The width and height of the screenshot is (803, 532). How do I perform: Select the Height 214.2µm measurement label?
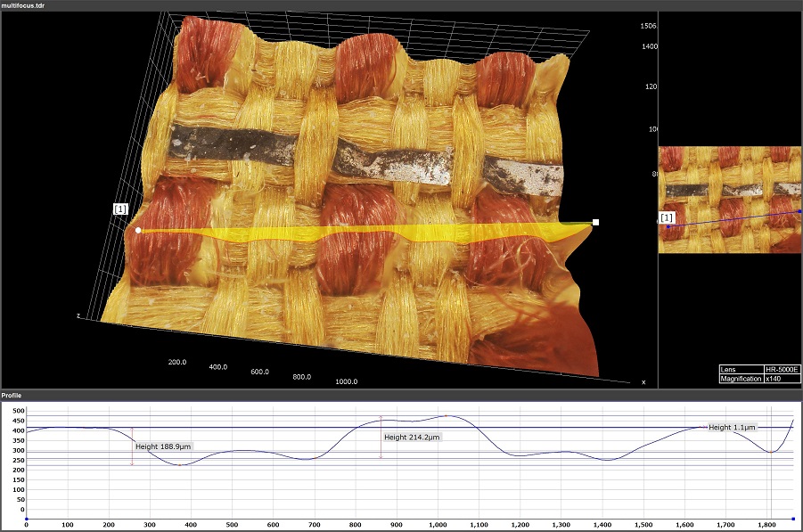(412, 438)
